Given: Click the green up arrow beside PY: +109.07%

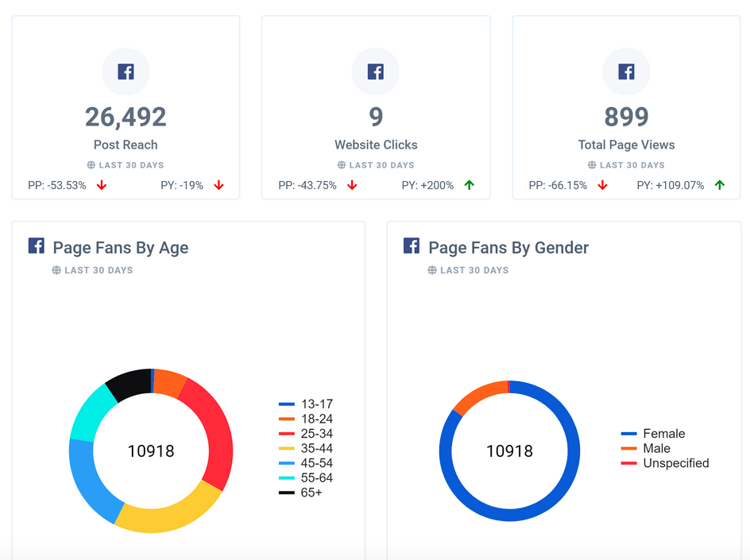Looking at the screenshot, I should (x=720, y=185).
